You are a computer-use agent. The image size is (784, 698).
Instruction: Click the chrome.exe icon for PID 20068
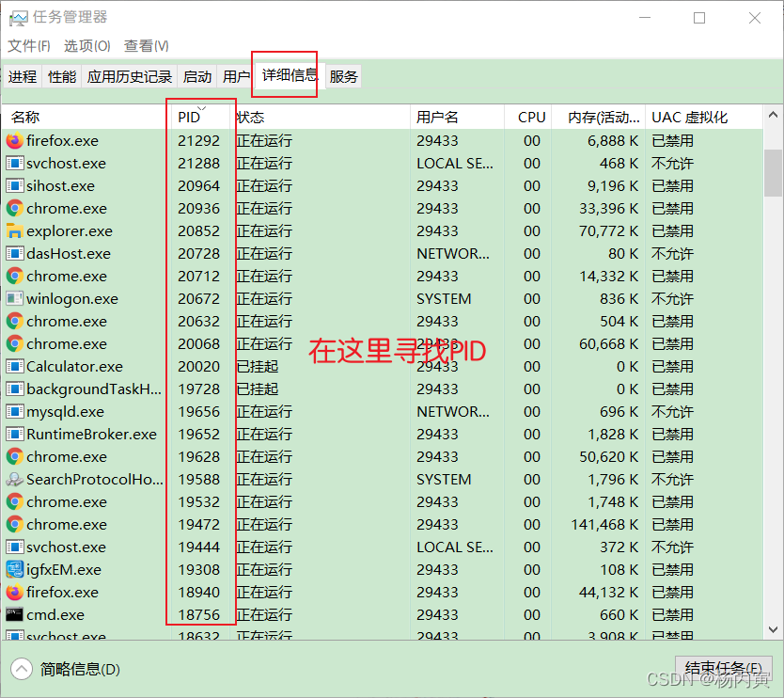[14, 343]
